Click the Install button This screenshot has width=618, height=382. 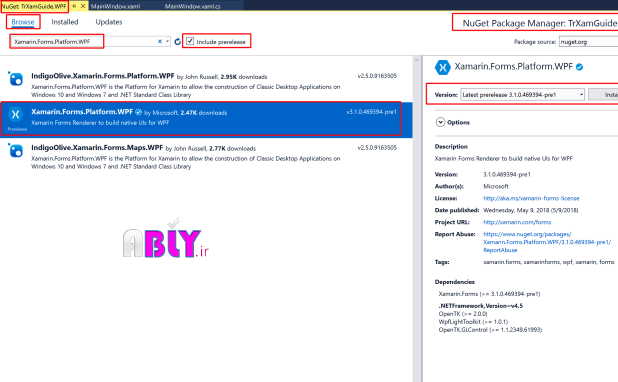(603, 95)
